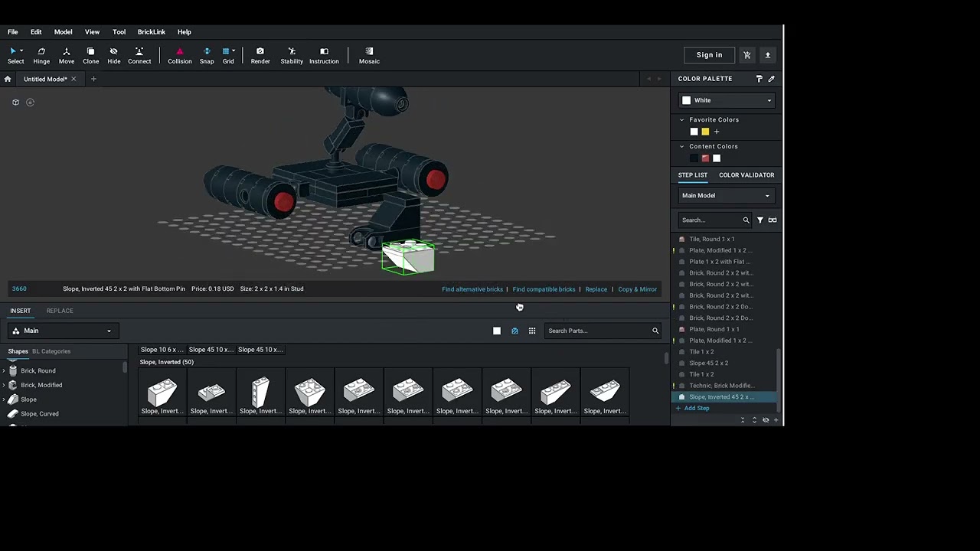Open the BrickLink menu

(152, 32)
